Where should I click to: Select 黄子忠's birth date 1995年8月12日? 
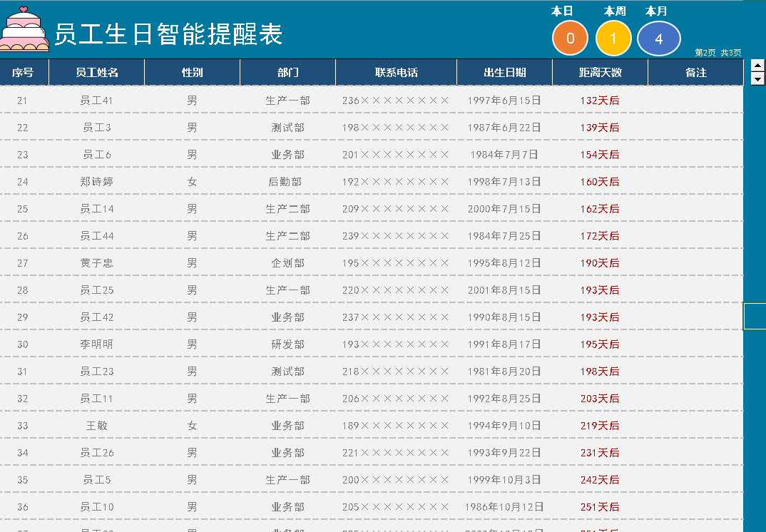[x=504, y=263]
